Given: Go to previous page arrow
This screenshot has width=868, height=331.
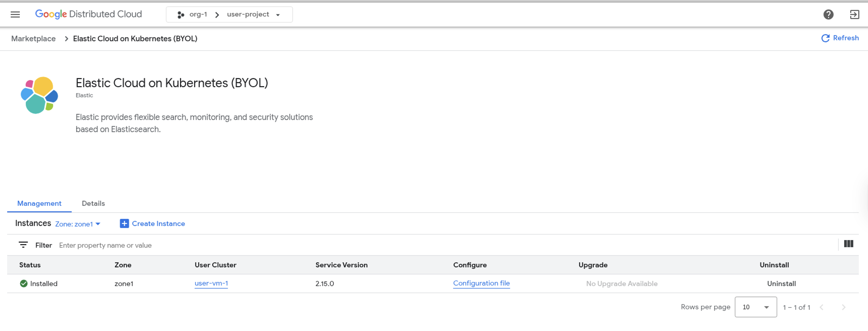Looking at the screenshot, I should (822, 307).
